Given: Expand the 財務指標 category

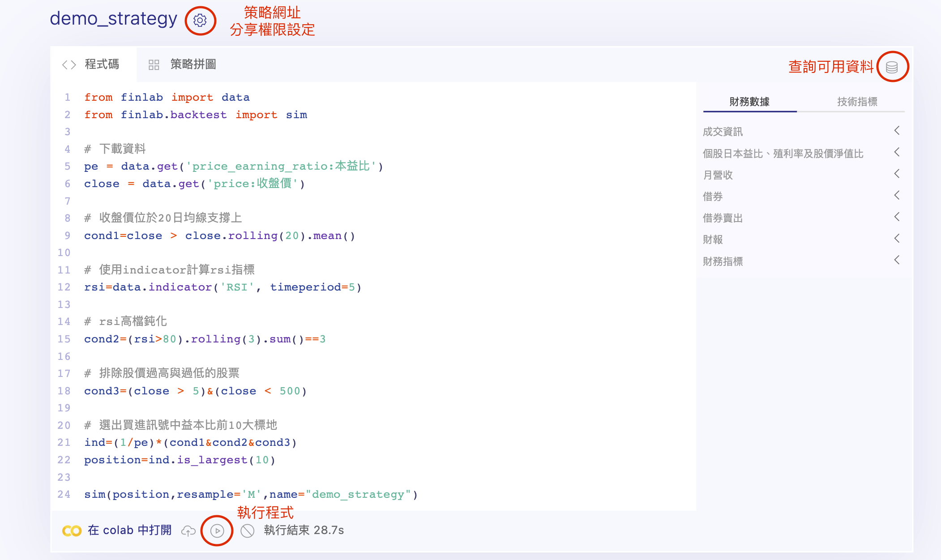Looking at the screenshot, I should 723,261.
